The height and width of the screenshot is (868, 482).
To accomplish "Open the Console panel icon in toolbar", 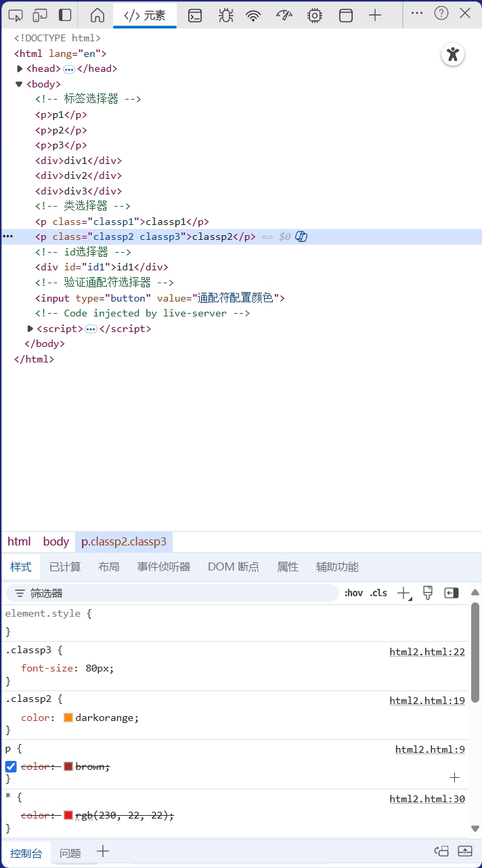I will coord(195,15).
